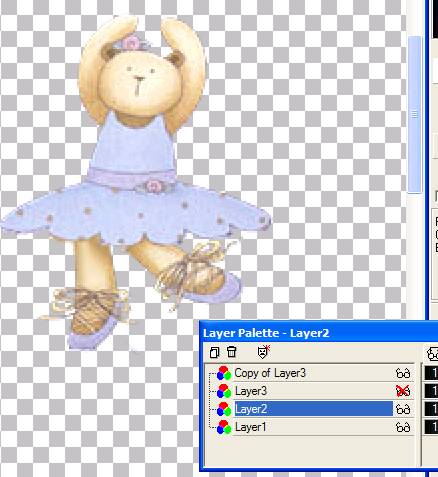Image resolution: width=438 pixels, height=477 pixels.
Task: Click the Delete Layer trash icon
Action: coord(232,352)
